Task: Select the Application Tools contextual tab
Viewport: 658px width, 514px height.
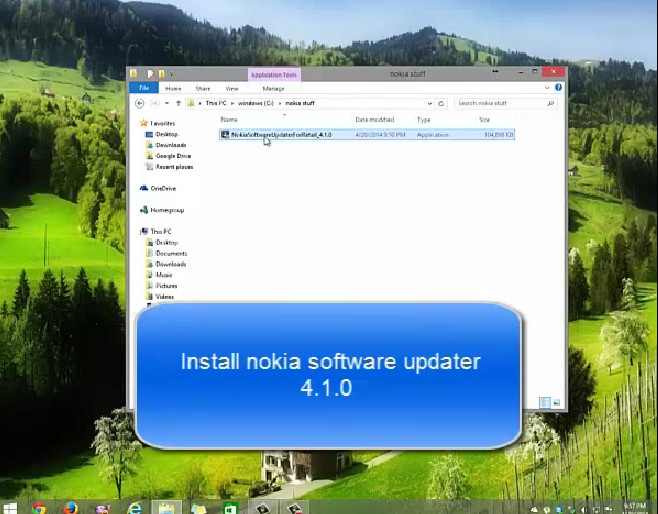Action: point(274,75)
